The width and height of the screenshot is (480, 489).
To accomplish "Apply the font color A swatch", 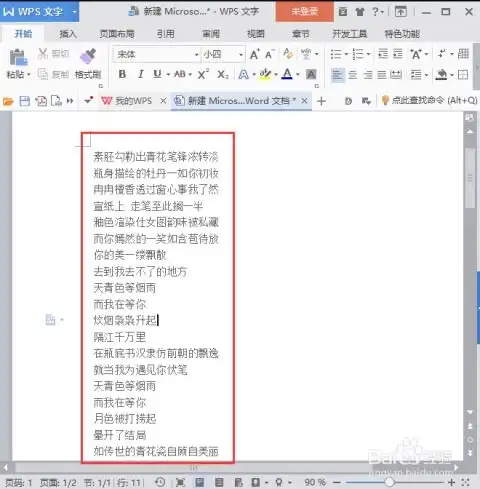I will [x=287, y=74].
